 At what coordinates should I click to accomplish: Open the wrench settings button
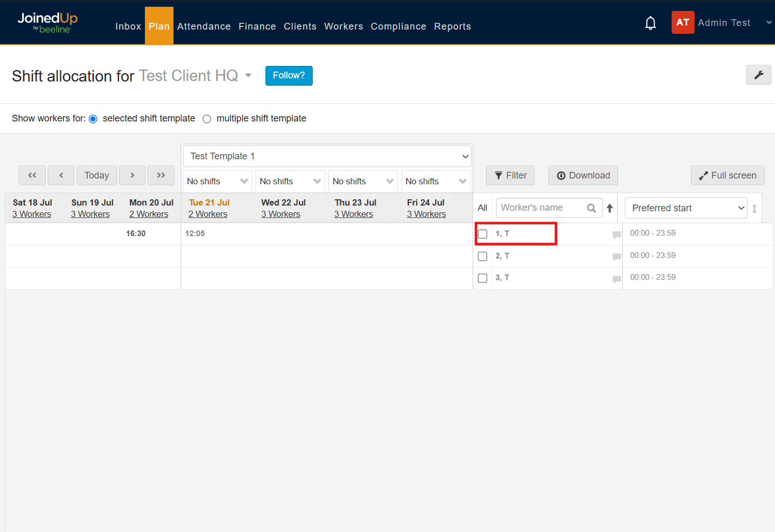click(758, 75)
